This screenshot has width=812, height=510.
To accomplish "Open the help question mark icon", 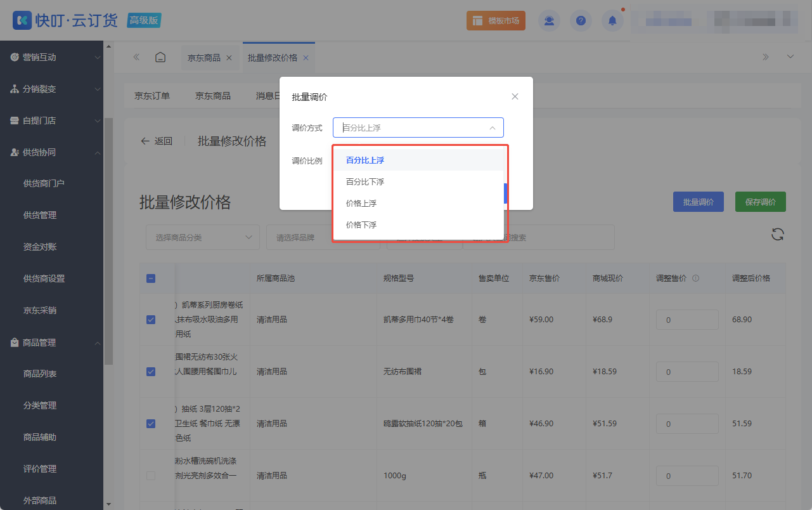I will [x=581, y=20].
